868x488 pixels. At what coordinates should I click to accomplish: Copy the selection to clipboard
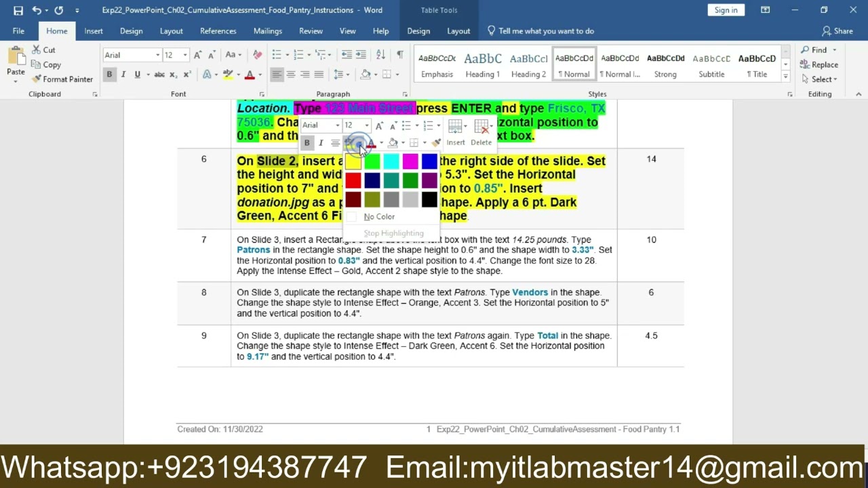[46, 64]
